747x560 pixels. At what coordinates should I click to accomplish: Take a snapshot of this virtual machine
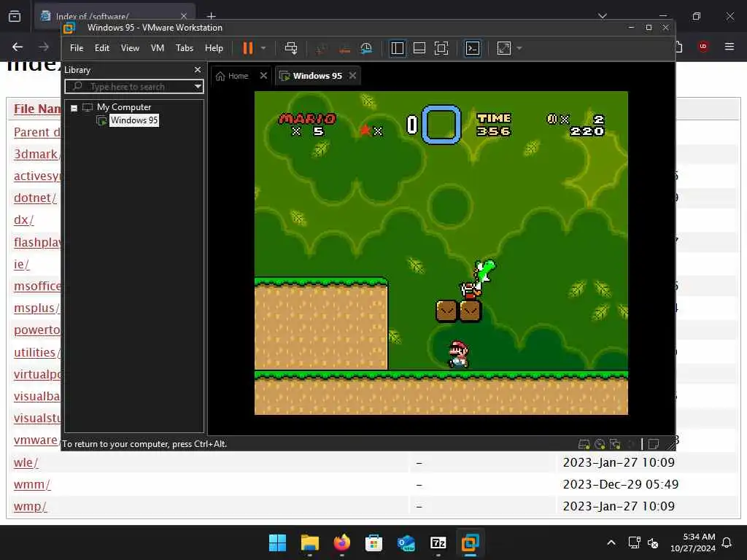coord(322,48)
